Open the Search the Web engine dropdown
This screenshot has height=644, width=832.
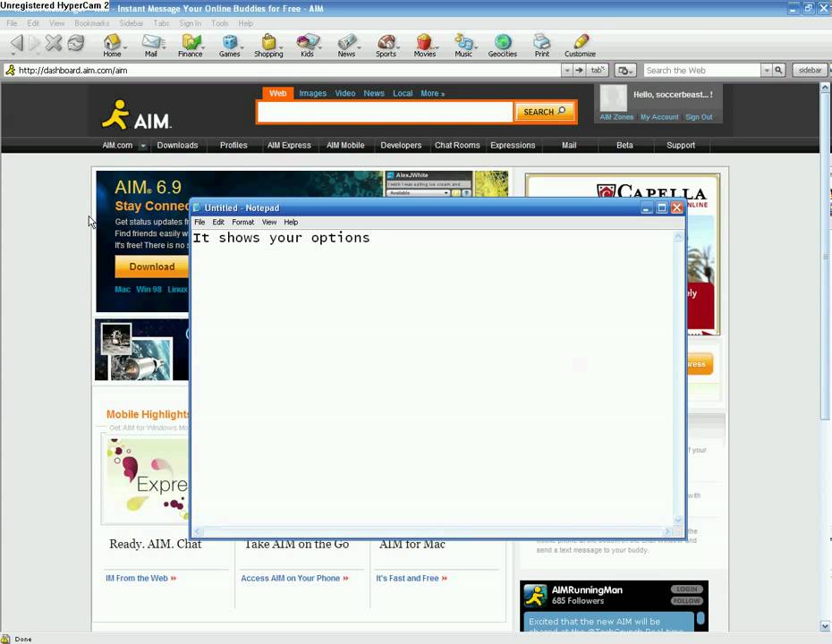[766, 70]
